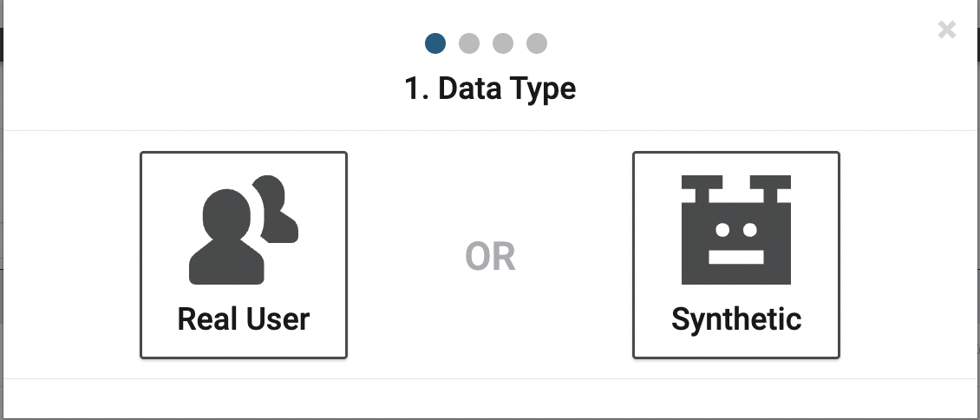Screen dimensions: 980x420
Task: Jump to the second step dot
Action: [468, 43]
